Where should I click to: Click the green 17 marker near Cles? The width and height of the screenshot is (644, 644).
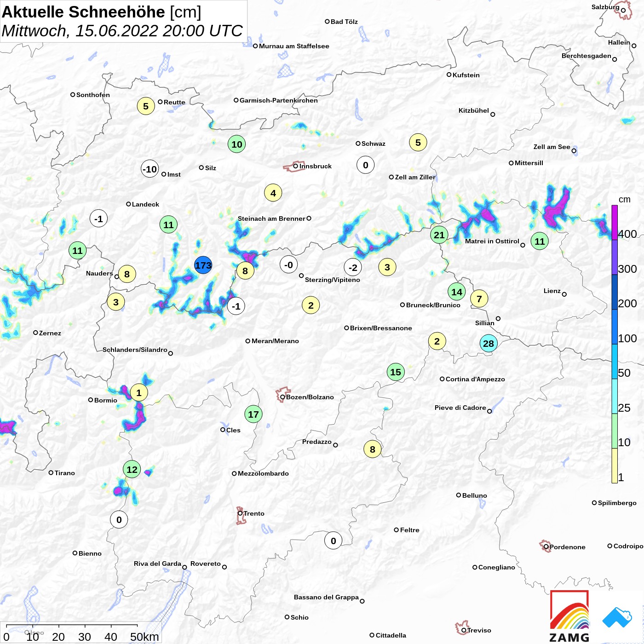point(253,414)
